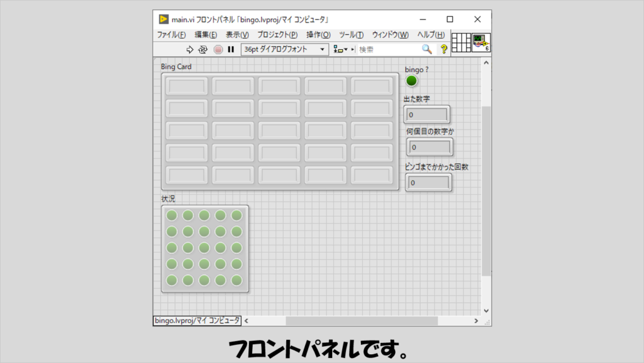644x363 pixels.
Task: Click the connector pane grid icon
Action: 461,42
